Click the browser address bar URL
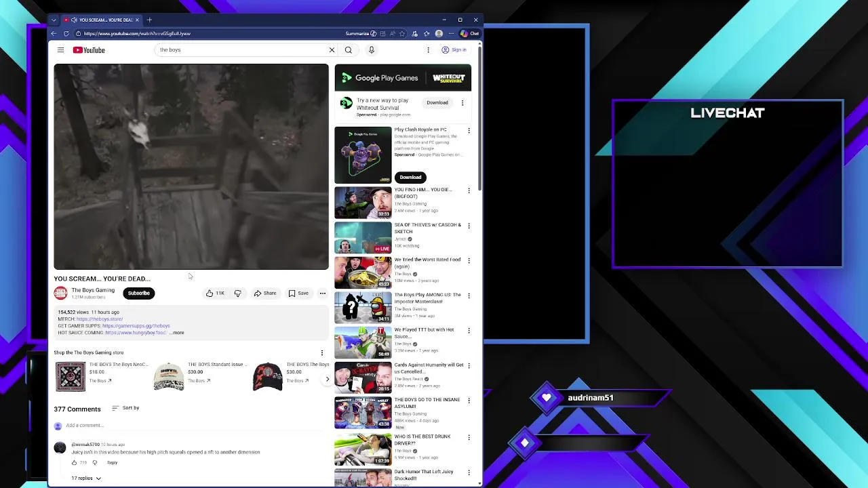Image resolution: width=868 pixels, height=488 pixels. [137, 33]
